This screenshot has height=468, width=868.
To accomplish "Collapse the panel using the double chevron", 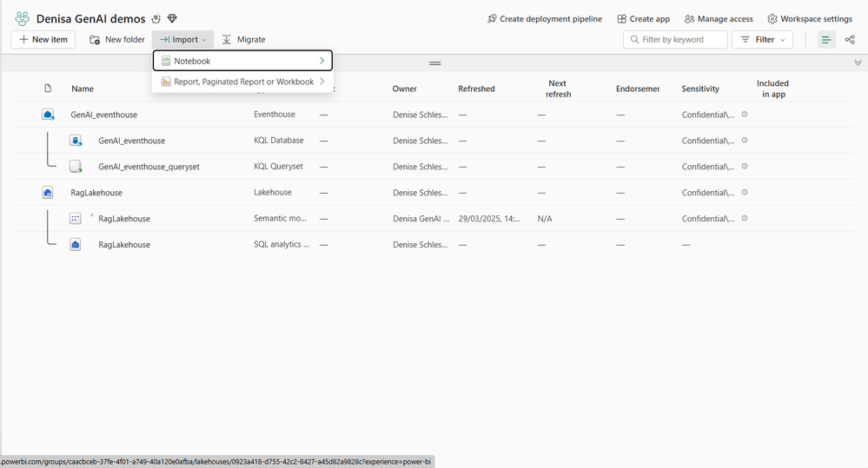I will [858, 63].
